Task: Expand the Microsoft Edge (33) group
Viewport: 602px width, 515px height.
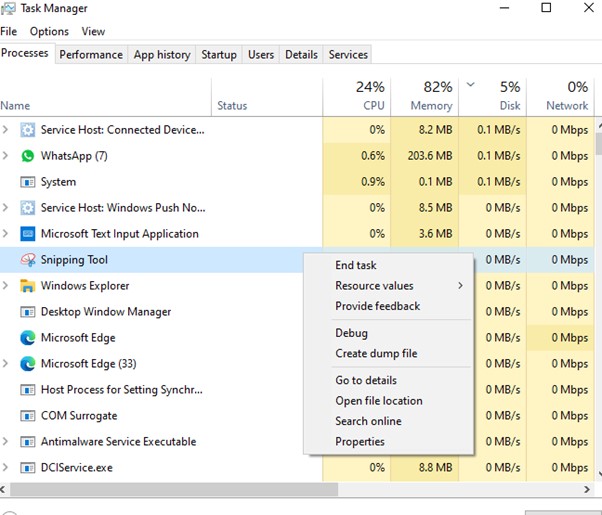Action: pos(5,363)
